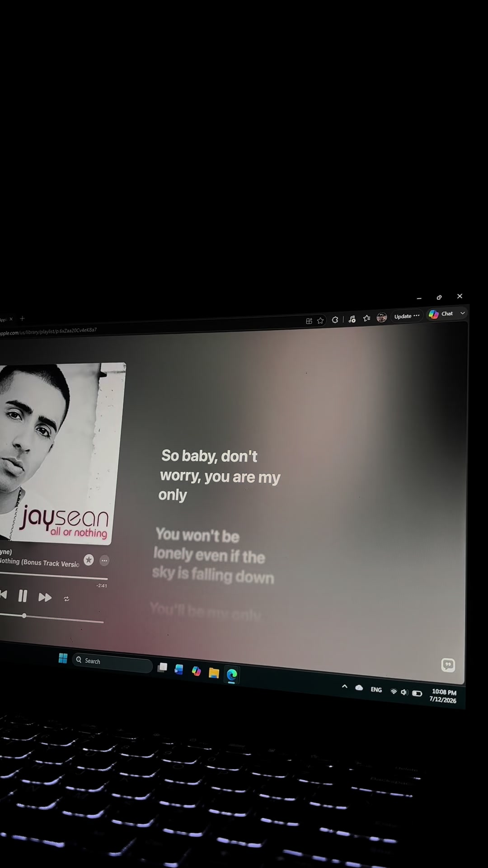Close the Apple Music browser tab
Image resolution: width=488 pixels, height=868 pixels.
[x=11, y=319]
